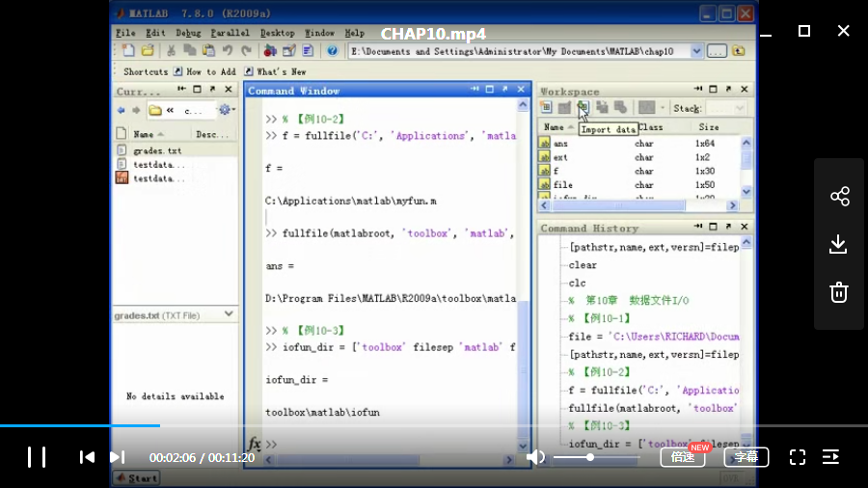Expand grades.txt details panel dropdown
The image size is (868, 488).
(x=229, y=314)
